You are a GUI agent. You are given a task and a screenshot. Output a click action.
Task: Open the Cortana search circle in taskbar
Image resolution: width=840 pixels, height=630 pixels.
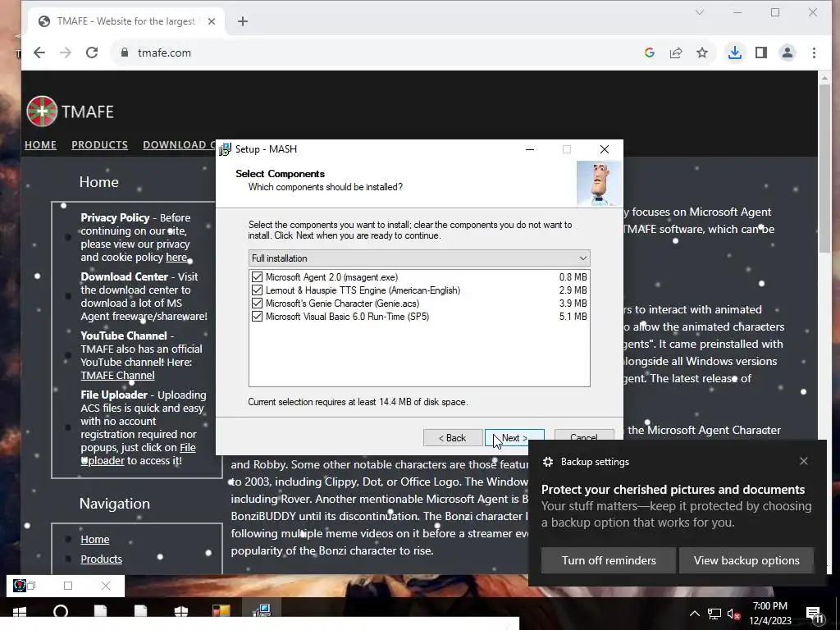click(x=61, y=611)
